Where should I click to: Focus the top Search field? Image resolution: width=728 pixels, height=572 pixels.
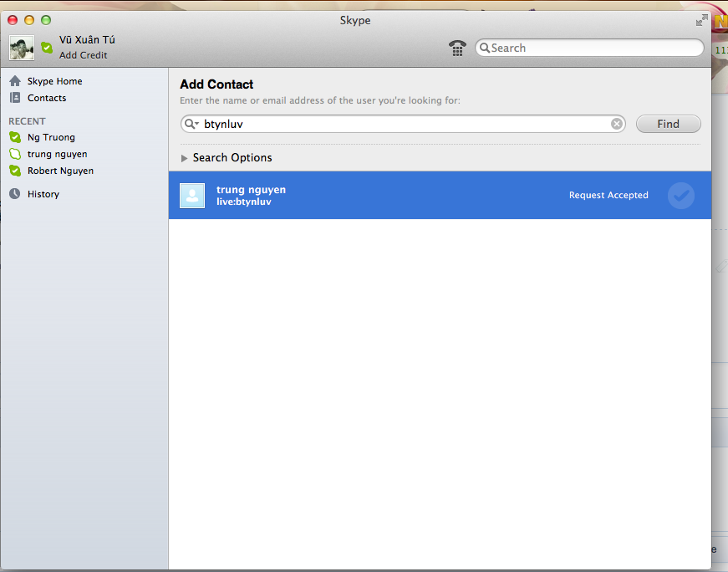589,48
